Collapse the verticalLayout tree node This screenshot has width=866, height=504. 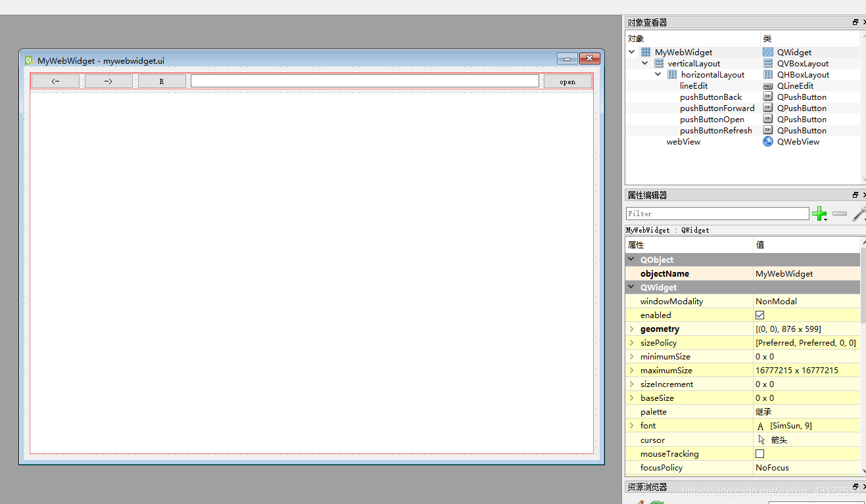(x=645, y=63)
